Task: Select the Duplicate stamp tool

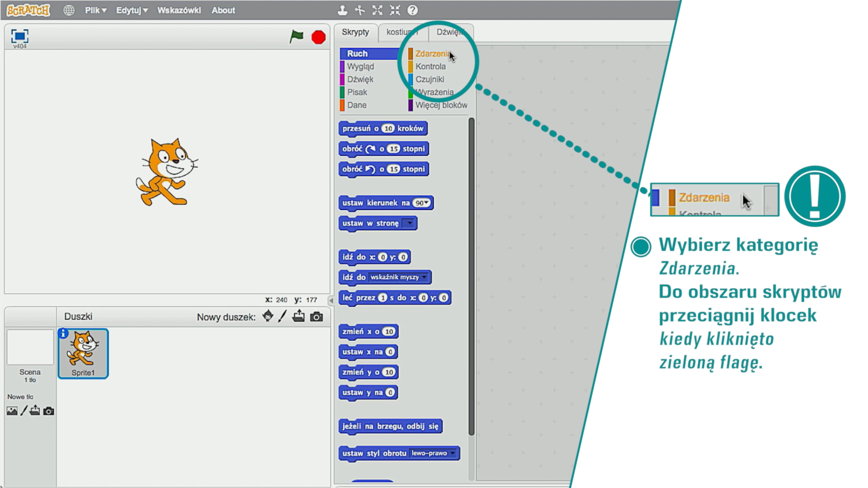Action: click(343, 10)
